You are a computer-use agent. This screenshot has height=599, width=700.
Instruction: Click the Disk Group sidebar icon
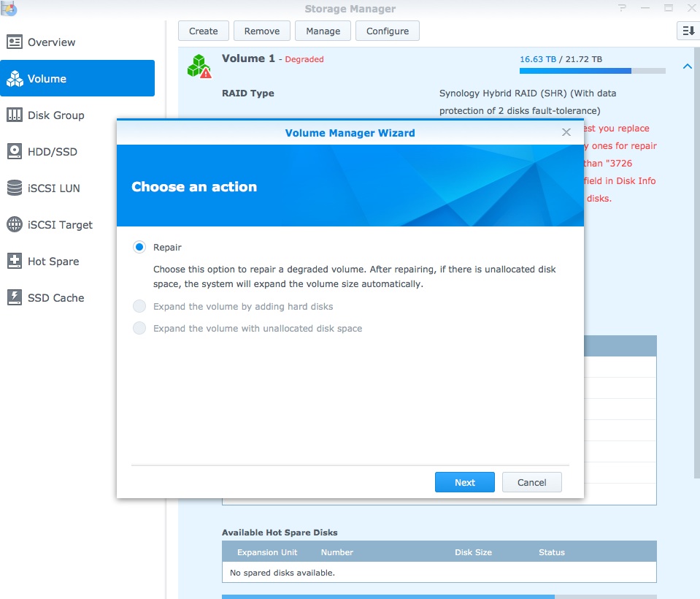click(x=15, y=115)
